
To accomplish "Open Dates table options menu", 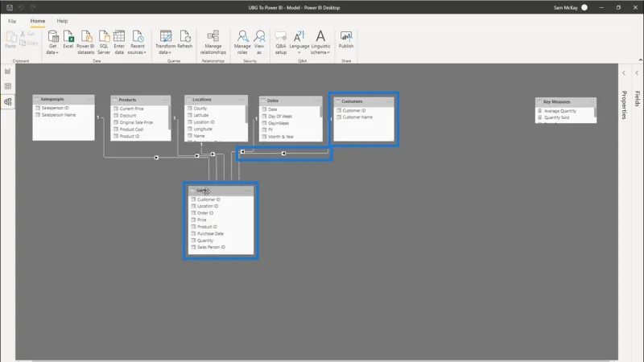I will click(317, 101).
